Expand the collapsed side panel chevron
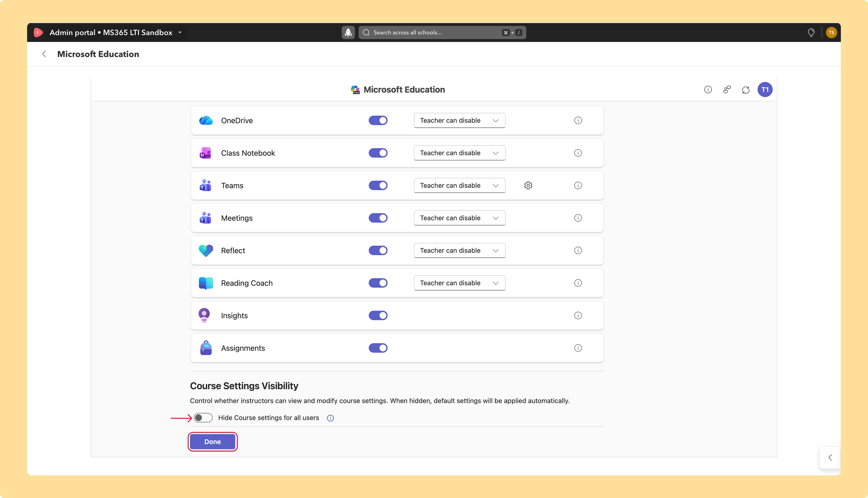Screen dimensions: 868x498 830,458
